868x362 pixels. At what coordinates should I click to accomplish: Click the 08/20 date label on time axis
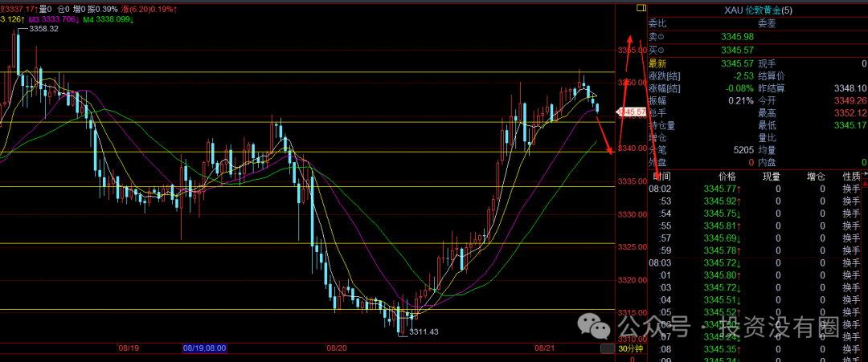click(336, 348)
